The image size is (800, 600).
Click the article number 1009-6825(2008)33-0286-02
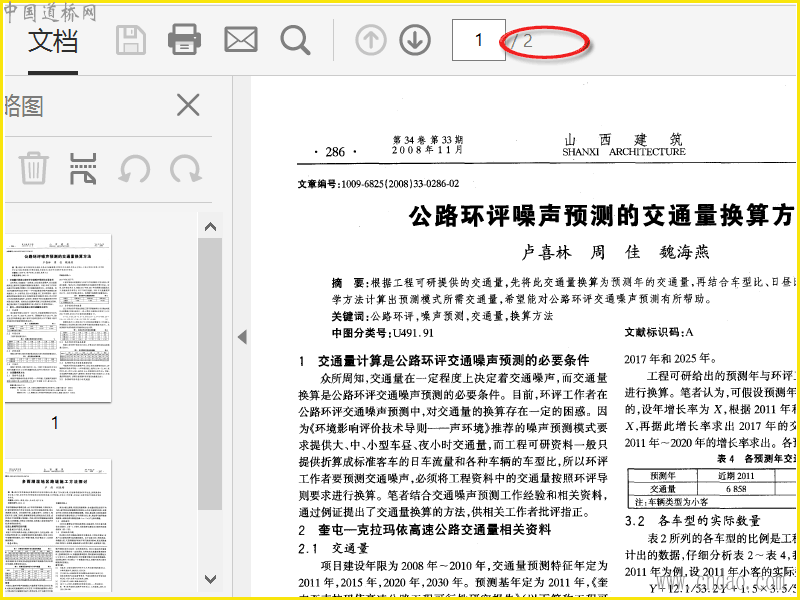point(400,184)
